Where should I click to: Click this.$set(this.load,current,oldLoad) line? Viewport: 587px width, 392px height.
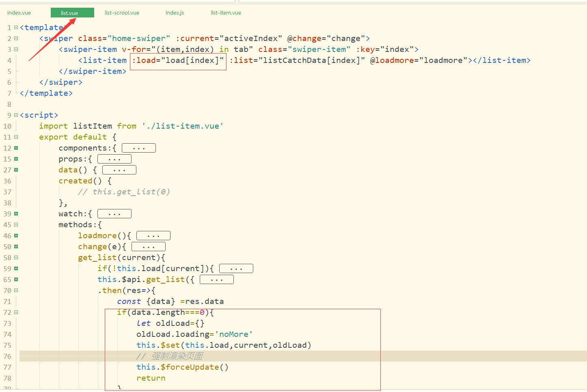tap(224, 345)
